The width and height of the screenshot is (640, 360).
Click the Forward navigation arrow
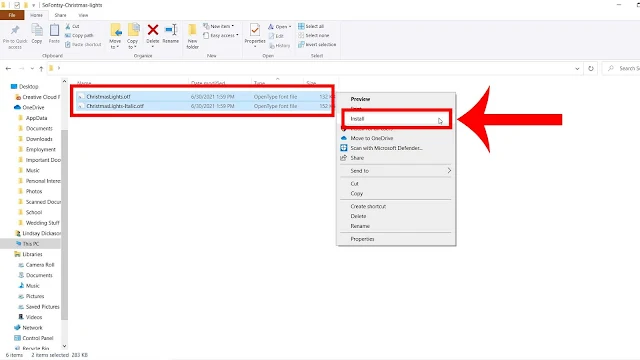pos(22,69)
